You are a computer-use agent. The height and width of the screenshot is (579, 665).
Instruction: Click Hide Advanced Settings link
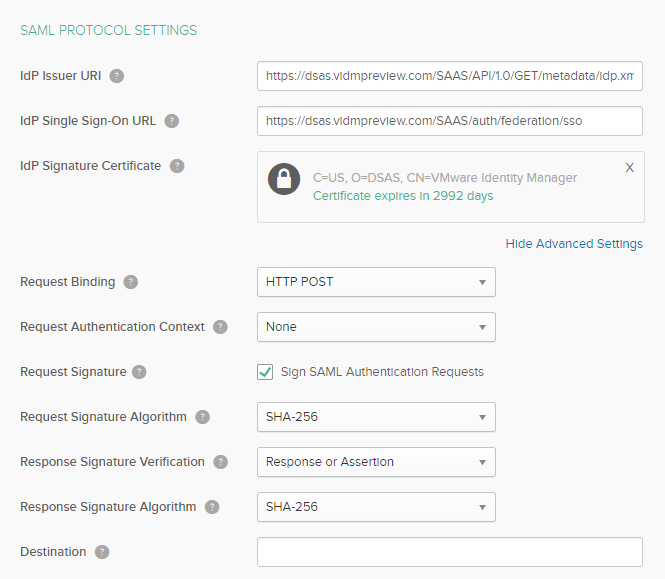pos(574,244)
